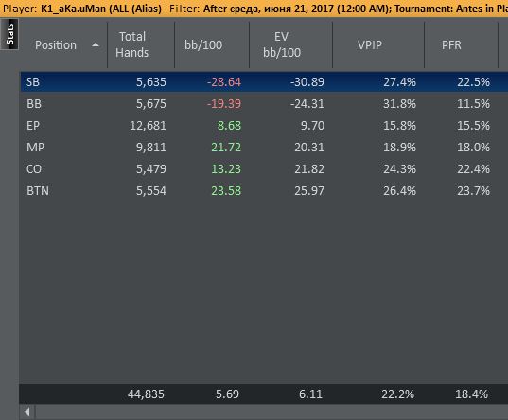Sort by the PFR column header

(x=451, y=45)
